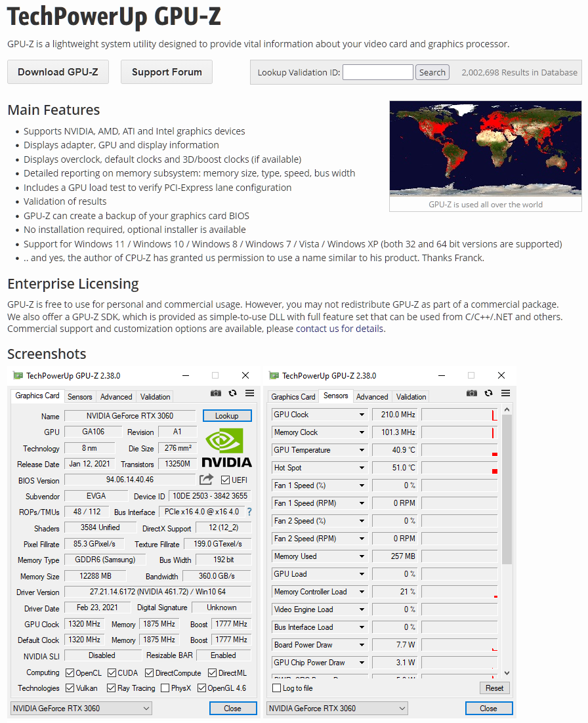The image size is (588, 723).
Task: Open the contact us for details link
Action: pos(339,329)
